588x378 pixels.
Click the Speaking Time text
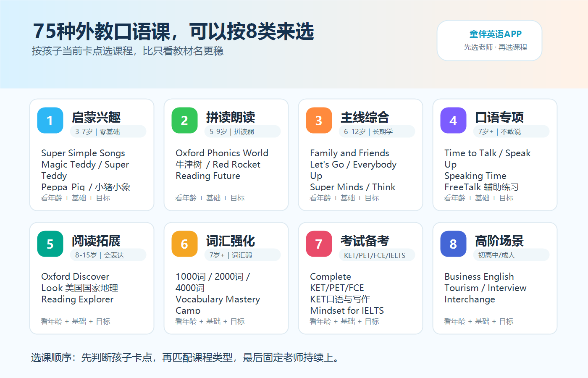[x=475, y=176]
